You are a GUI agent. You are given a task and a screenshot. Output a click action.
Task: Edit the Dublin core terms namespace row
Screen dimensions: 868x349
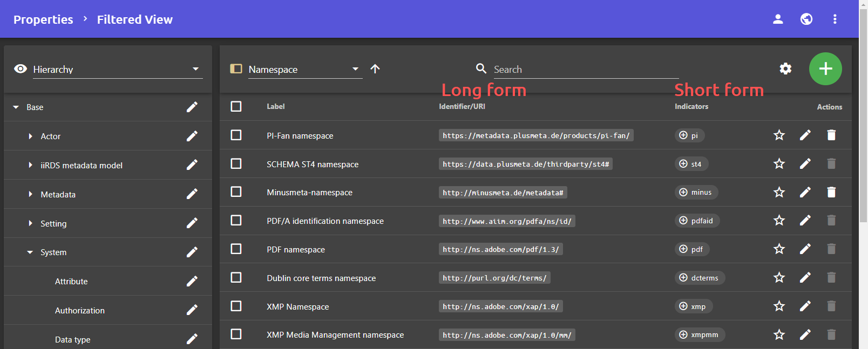(805, 277)
